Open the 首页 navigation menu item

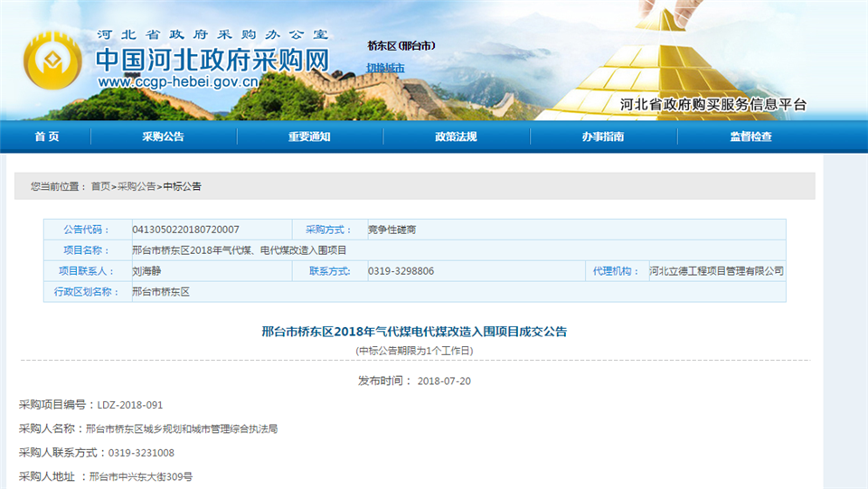[47, 136]
